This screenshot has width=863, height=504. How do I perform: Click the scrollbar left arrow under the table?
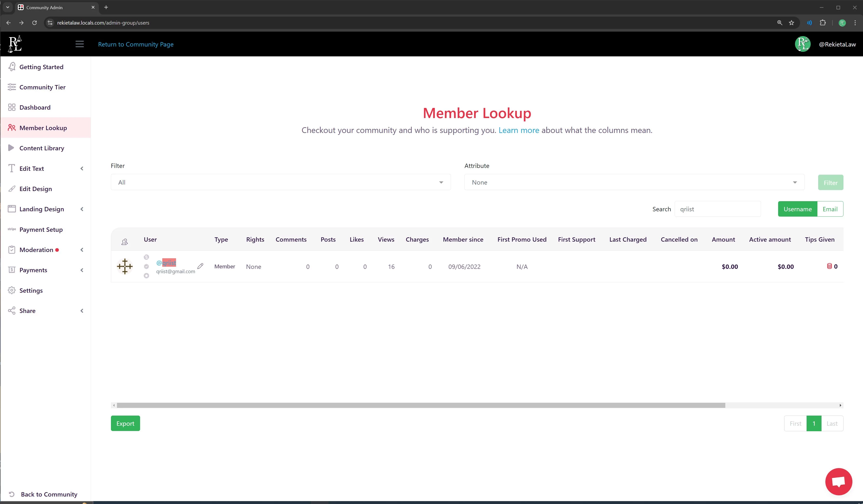tap(114, 405)
